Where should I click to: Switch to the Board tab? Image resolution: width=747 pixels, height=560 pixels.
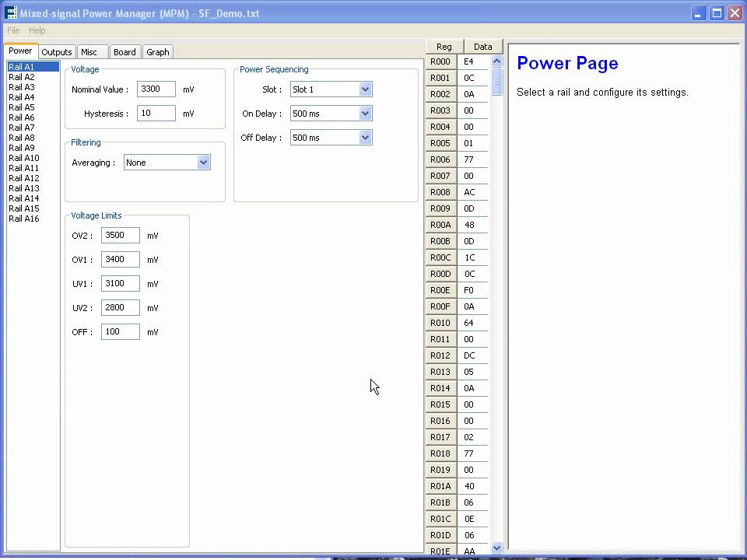coord(124,52)
